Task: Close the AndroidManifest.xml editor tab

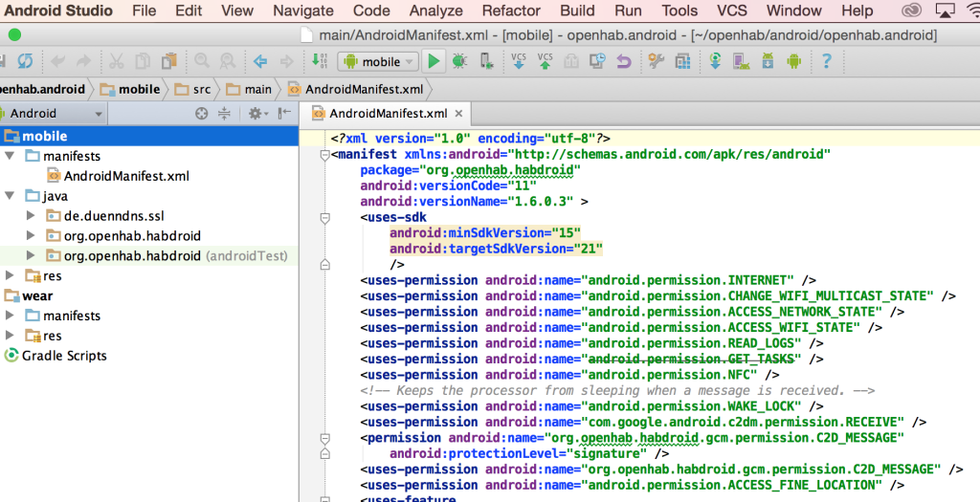Action: [x=458, y=114]
